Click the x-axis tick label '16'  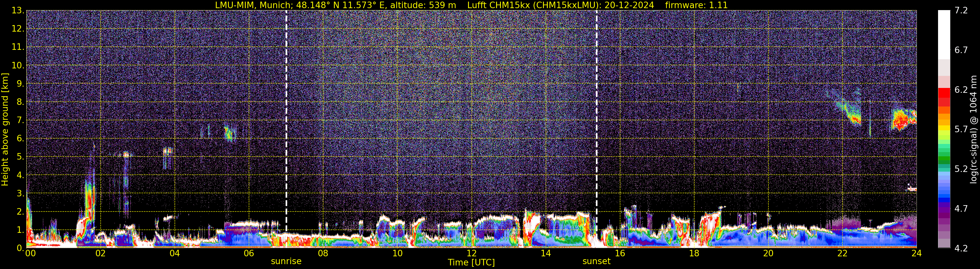click(x=620, y=254)
